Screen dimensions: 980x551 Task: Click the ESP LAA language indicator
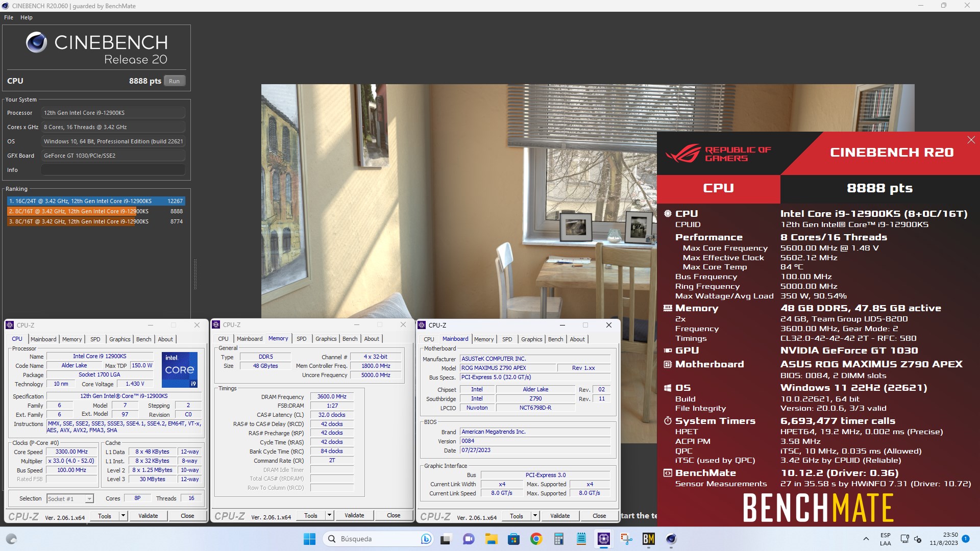(885, 539)
